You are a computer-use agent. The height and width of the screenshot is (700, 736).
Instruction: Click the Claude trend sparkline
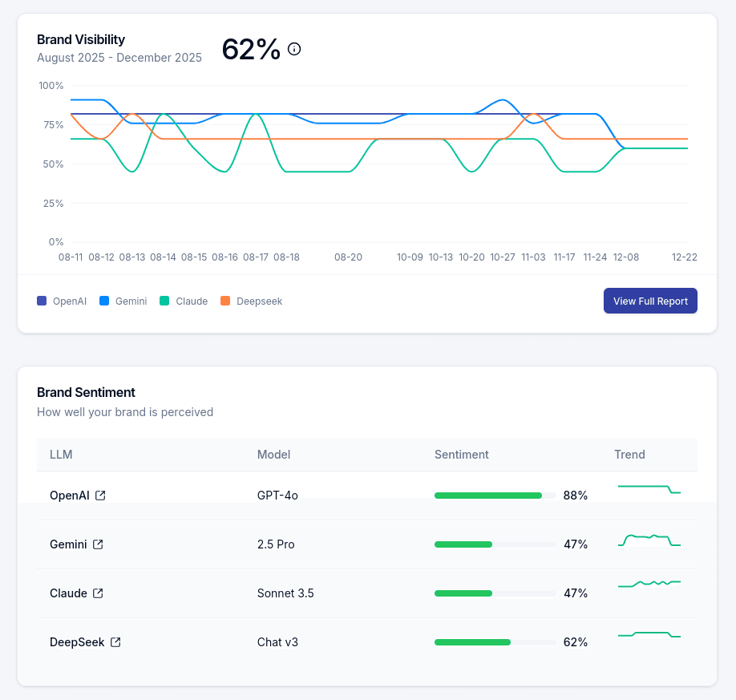click(x=649, y=584)
